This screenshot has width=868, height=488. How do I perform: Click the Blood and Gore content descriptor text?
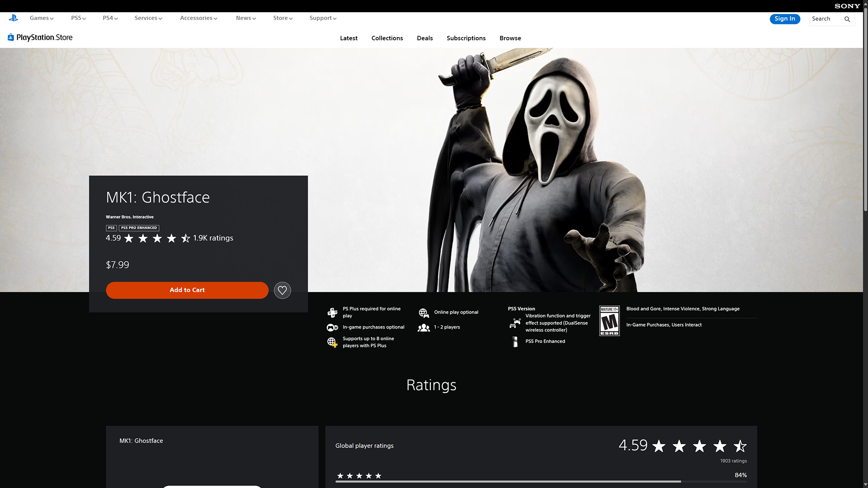click(x=683, y=309)
